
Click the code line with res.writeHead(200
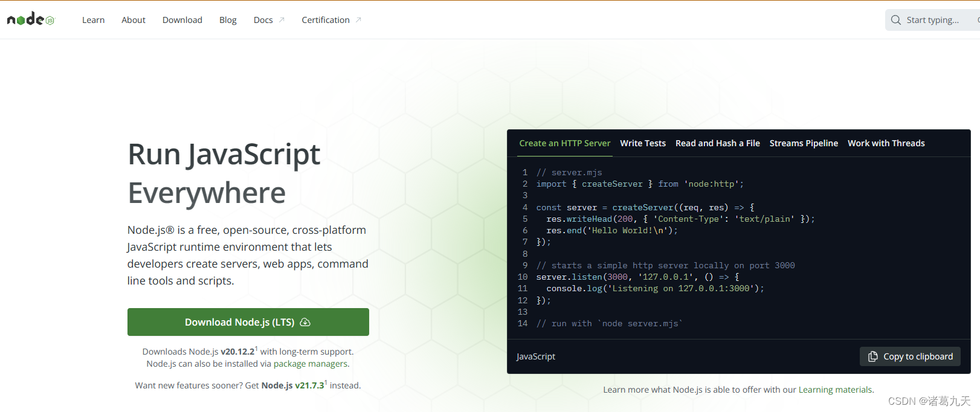point(681,219)
